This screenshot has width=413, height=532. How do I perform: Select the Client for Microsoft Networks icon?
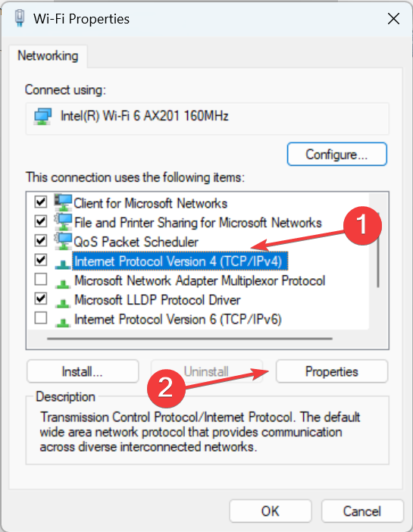(x=63, y=203)
